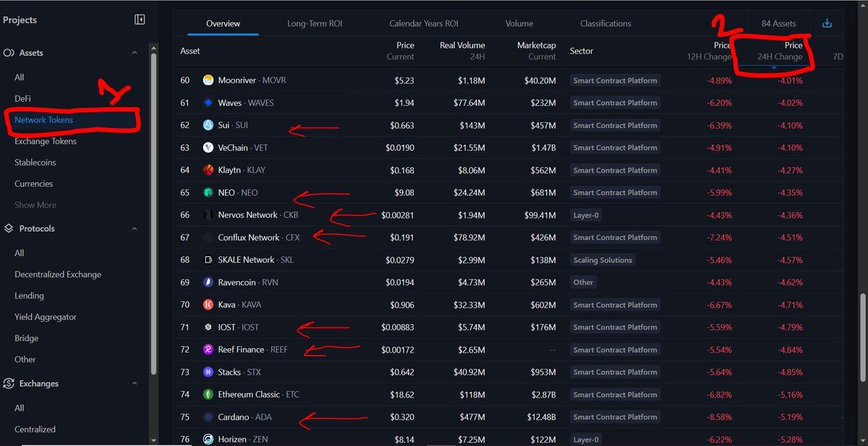Sort by Sector column header
This screenshot has height=446, width=868.
click(582, 51)
